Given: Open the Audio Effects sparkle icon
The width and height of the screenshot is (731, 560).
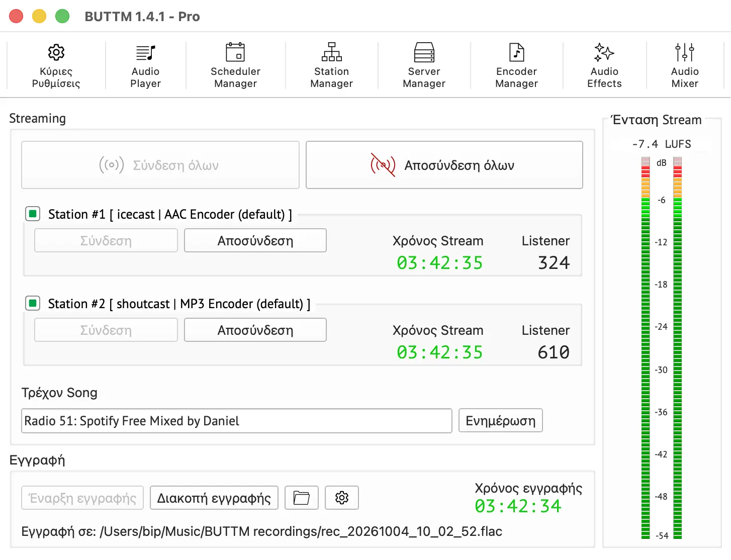Looking at the screenshot, I should point(604,52).
